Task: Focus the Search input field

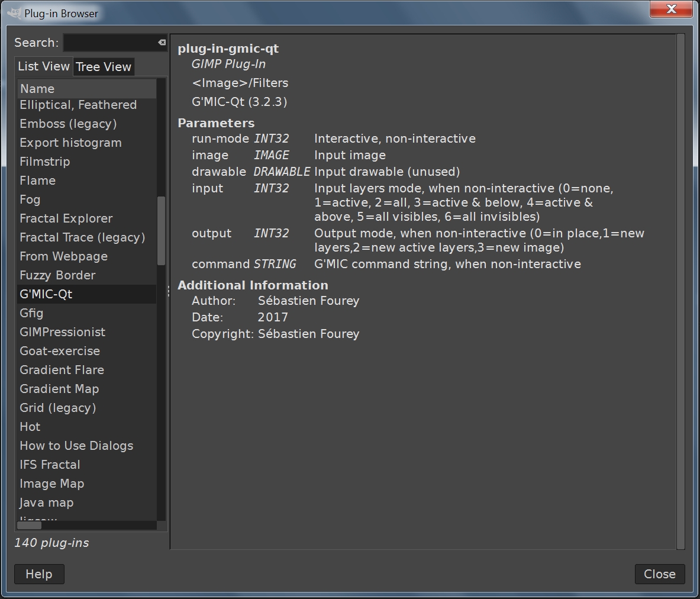Action: [x=111, y=43]
